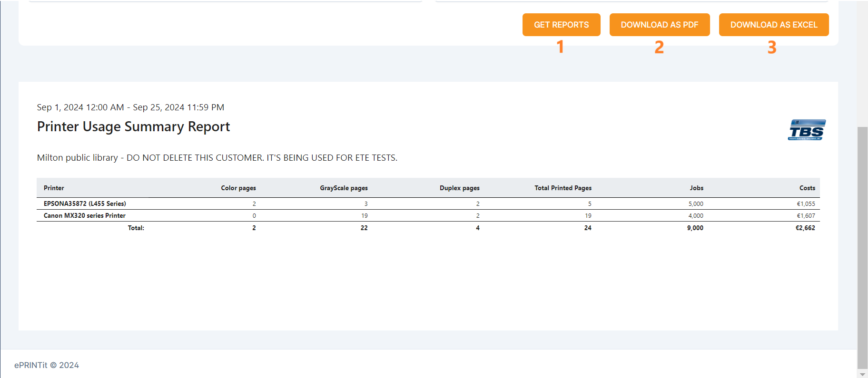Click the Total row label
The height and width of the screenshot is (378, 868).
[136, 228]
